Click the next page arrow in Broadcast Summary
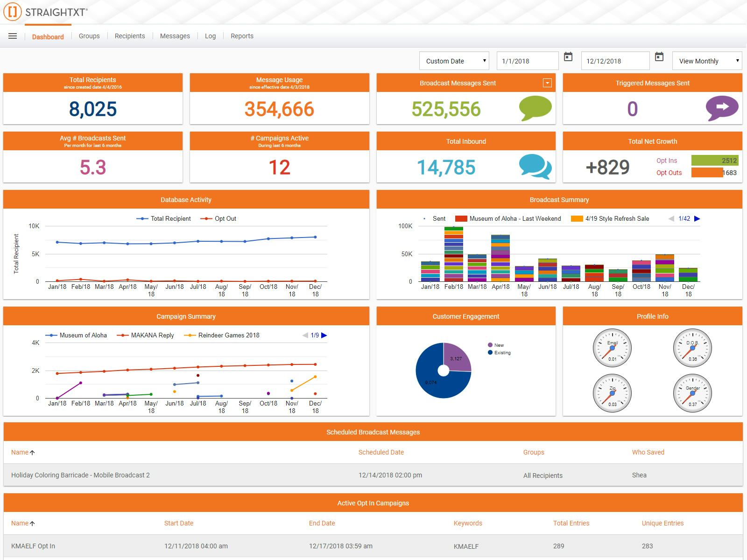The width and height of the screenshot is (747, 560). [697, 218]
